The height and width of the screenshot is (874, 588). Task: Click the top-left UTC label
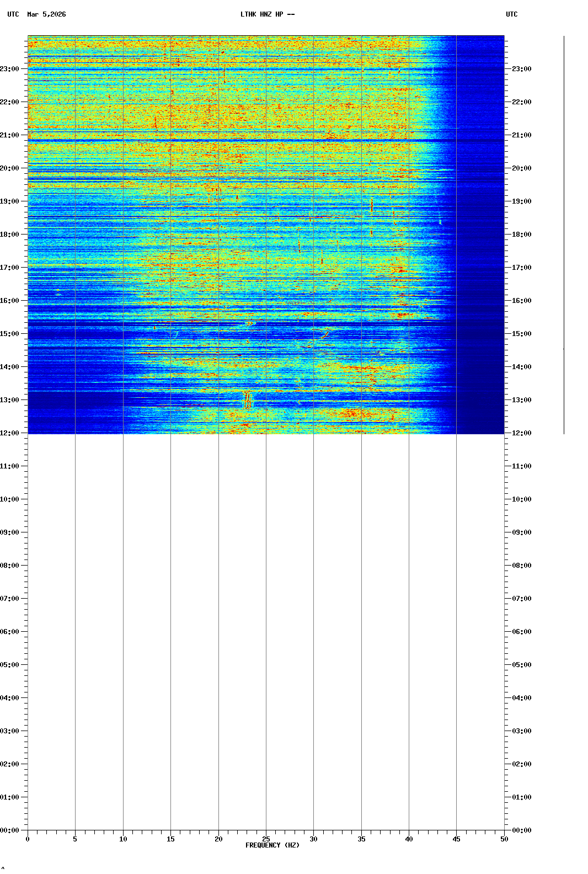pos(13,14)
